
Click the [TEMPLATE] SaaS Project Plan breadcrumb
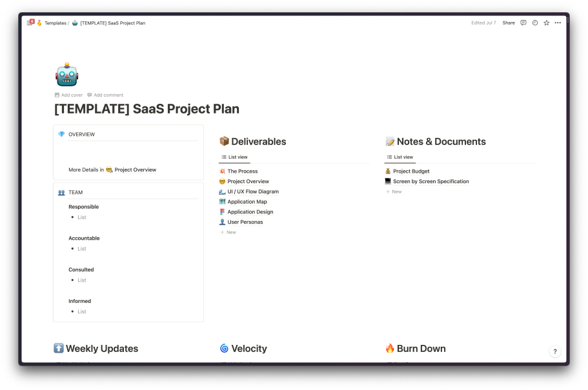pos(113,23)
